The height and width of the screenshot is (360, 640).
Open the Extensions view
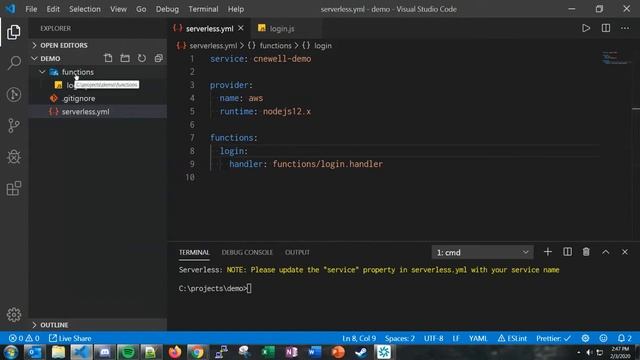point(13,188)
